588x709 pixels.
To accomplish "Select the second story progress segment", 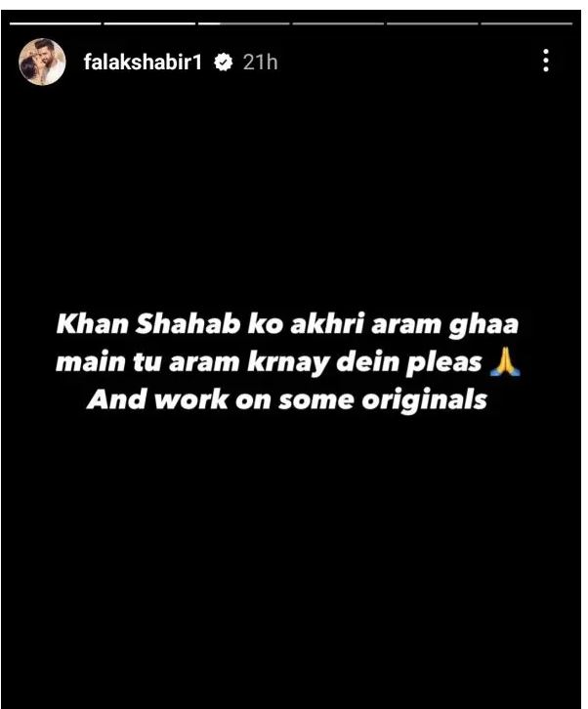I will click(x=149, y=23).
